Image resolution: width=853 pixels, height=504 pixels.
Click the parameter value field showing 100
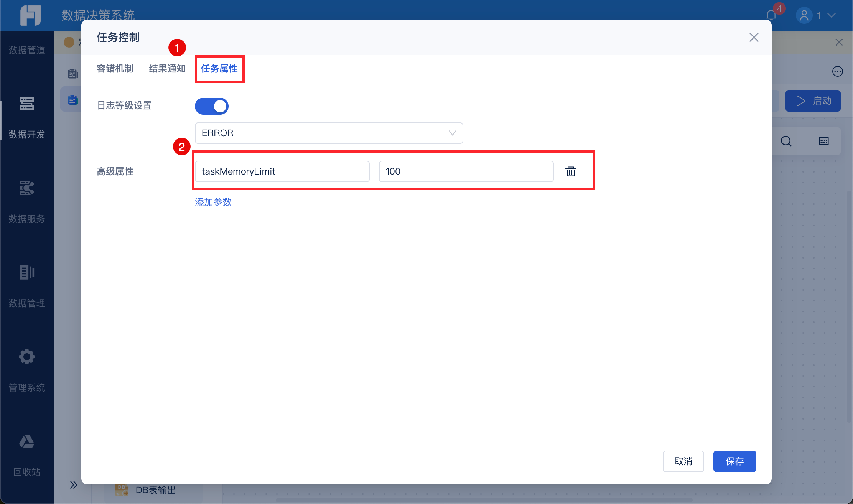[466, 171]
